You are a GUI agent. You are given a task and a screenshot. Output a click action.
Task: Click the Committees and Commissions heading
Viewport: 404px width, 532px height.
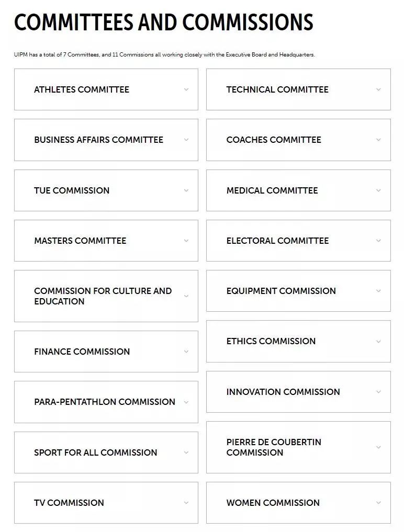(163, 22)
